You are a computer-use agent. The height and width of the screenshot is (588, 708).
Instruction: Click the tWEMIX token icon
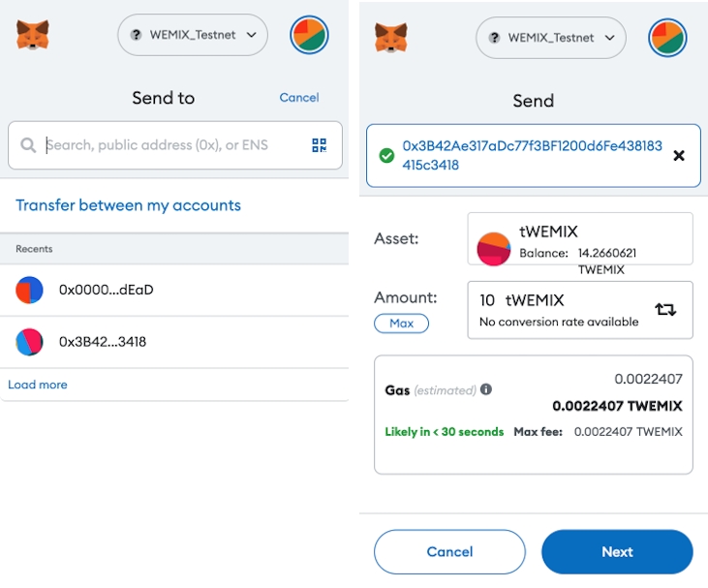pyautogui.click(x=494, y=249)
